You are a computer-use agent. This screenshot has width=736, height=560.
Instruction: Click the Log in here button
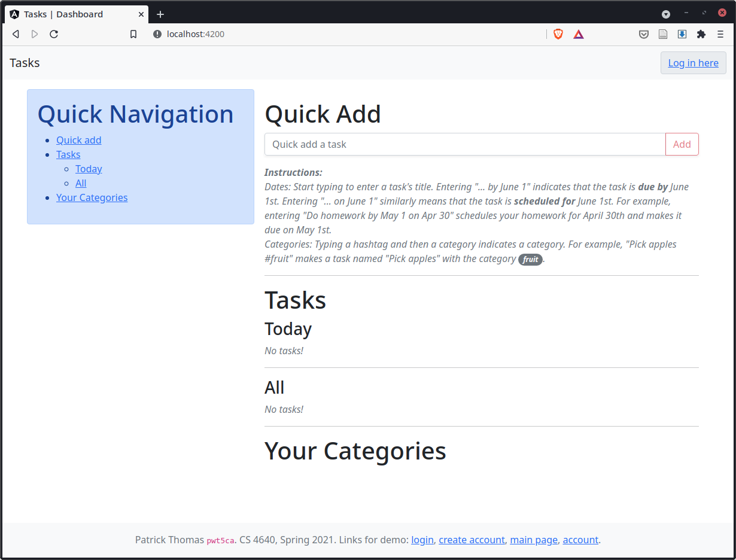pyautogui.click(x=693, y=63)
